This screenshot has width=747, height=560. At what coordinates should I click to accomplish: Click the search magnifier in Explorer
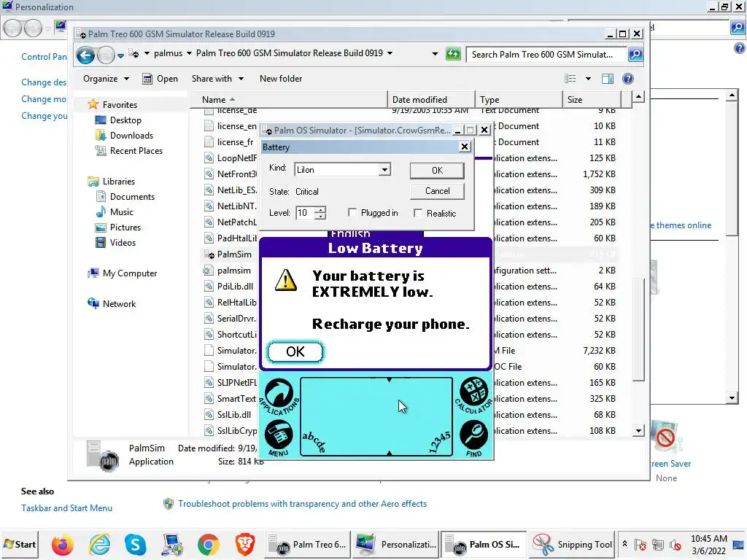tap(635, 54)
